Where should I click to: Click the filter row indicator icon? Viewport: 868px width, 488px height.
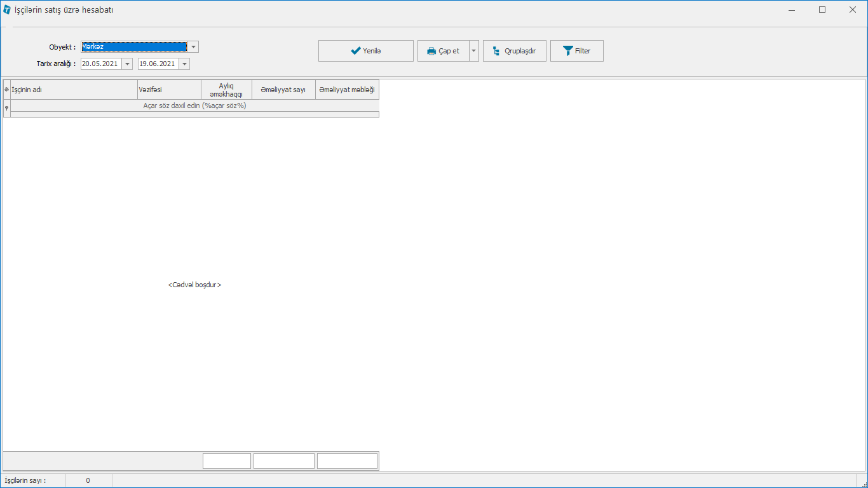click(x=6, y=109)
